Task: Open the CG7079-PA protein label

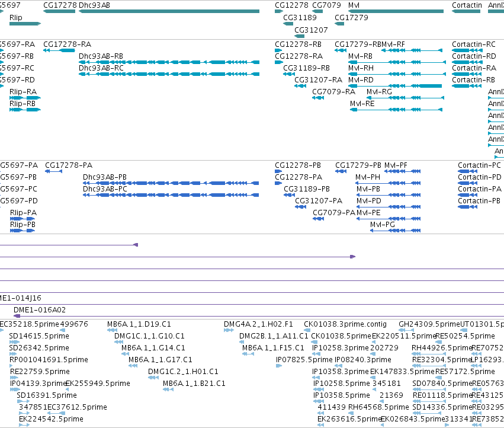Action: click(334, 213)
